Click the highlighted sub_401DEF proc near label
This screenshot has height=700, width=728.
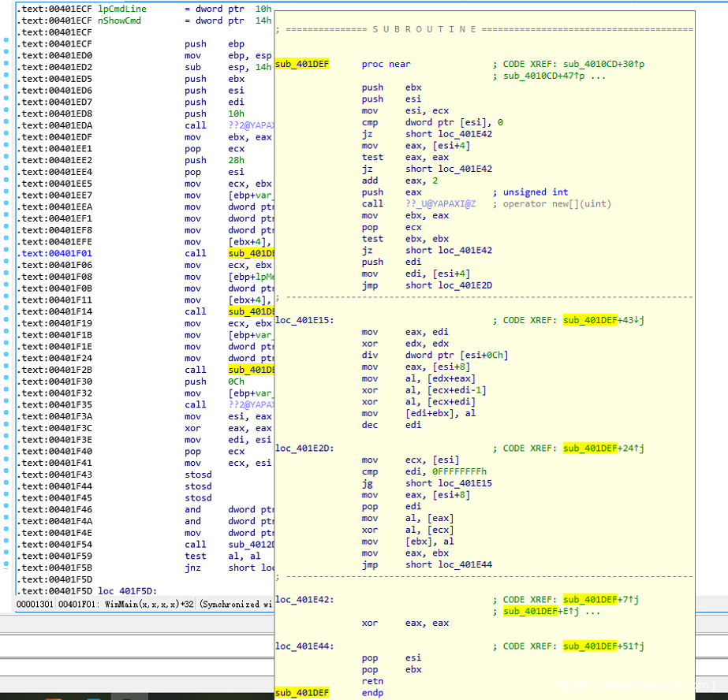[302, 64]
